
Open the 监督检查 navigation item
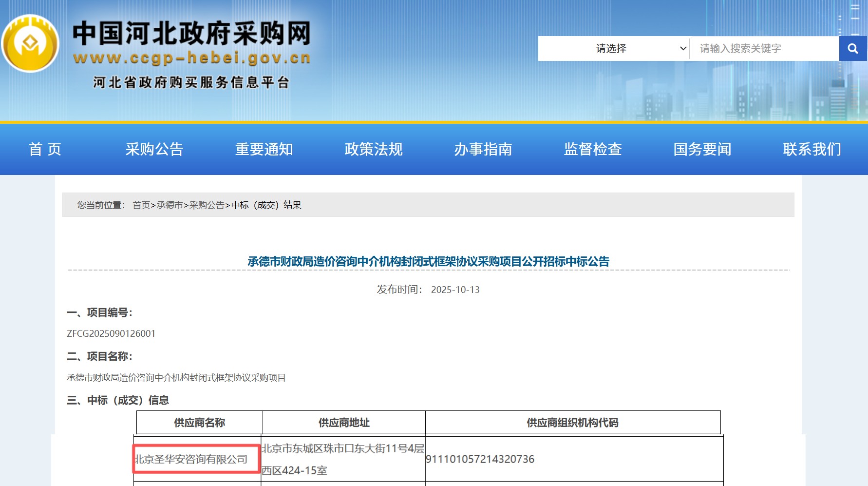[x=593, y=149]
